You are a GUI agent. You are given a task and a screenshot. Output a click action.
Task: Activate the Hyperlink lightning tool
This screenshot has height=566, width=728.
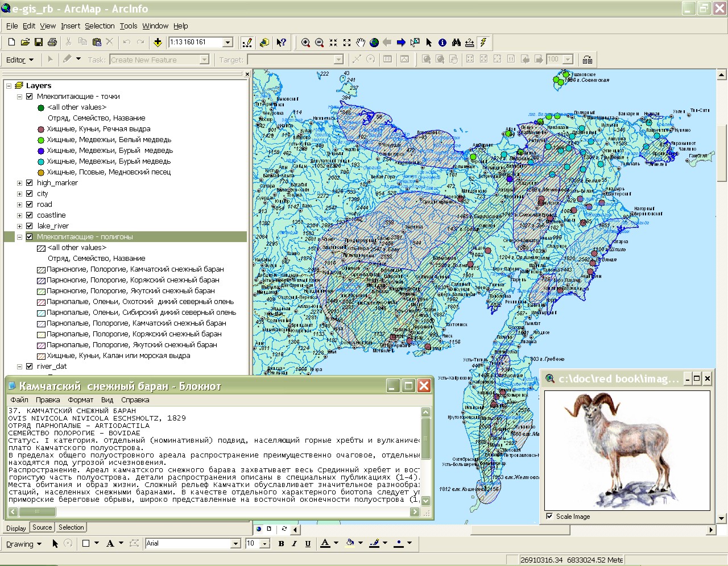tap(483, 43)
